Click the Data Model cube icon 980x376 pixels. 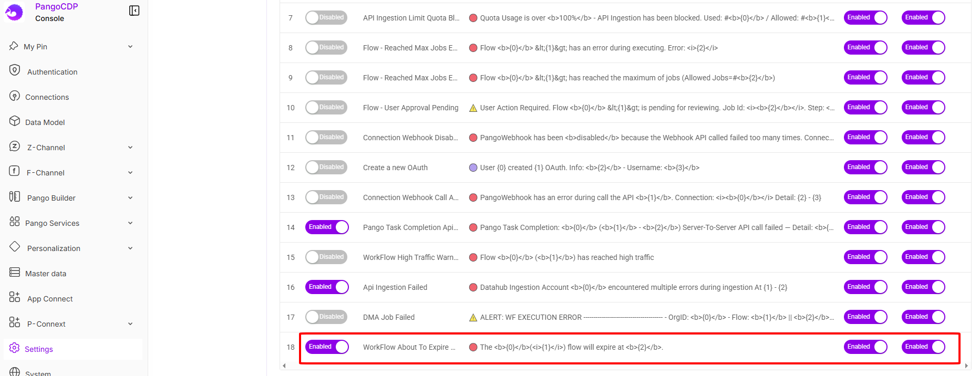(x=15, y=121)
